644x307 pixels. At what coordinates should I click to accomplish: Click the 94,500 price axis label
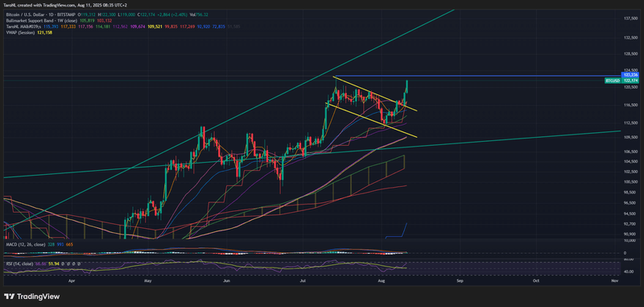(x=630, y=214)
